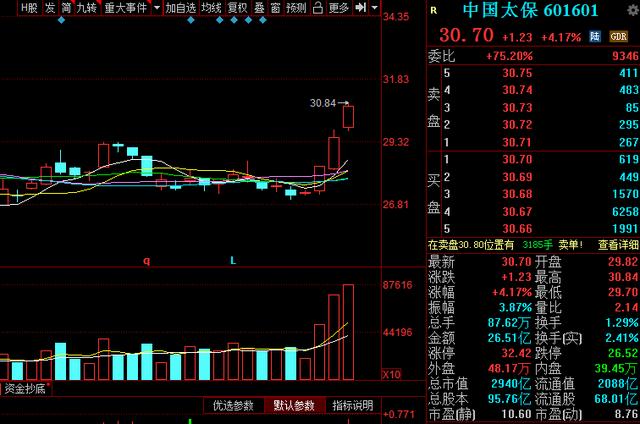Image resolution: width=640 pixels, height=424 pixels.
Task: Click the cyan L marker on chart
Action: (x=233, y=260)
